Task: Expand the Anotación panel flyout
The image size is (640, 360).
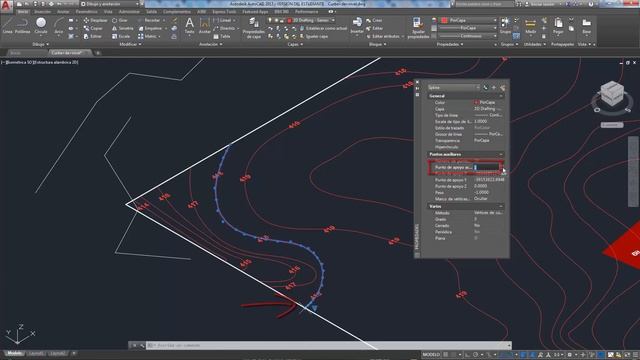Action: tap(211, 44)
